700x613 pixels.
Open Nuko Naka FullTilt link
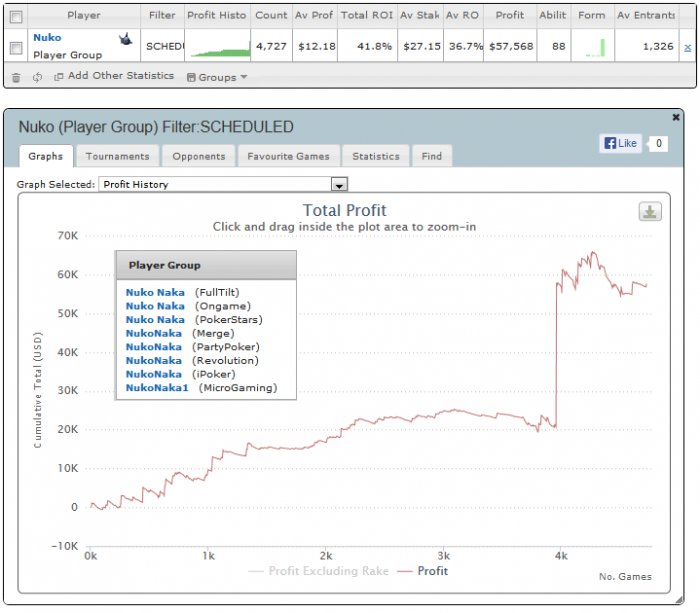(x=155, y=292)
